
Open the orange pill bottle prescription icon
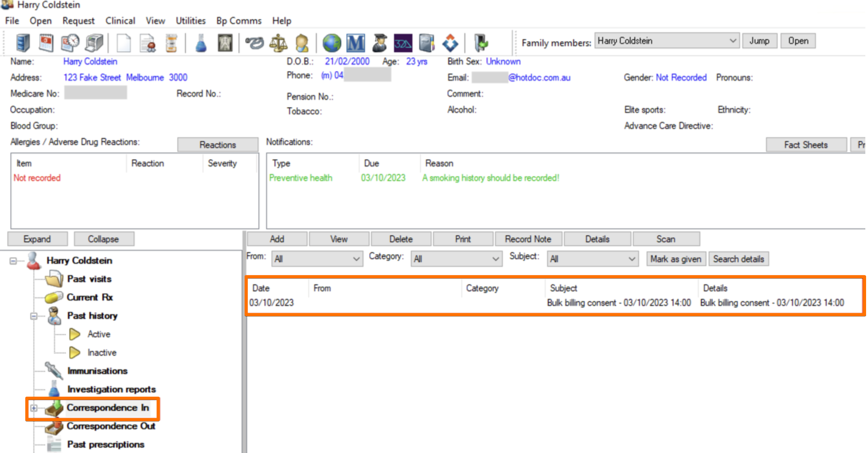(171, 43)
